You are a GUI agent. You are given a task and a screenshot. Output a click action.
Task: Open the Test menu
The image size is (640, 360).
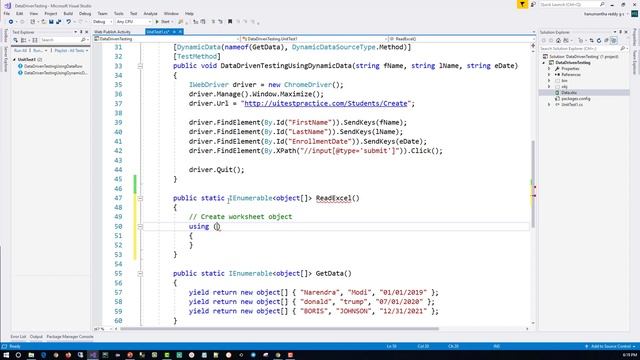pos(133,13)
